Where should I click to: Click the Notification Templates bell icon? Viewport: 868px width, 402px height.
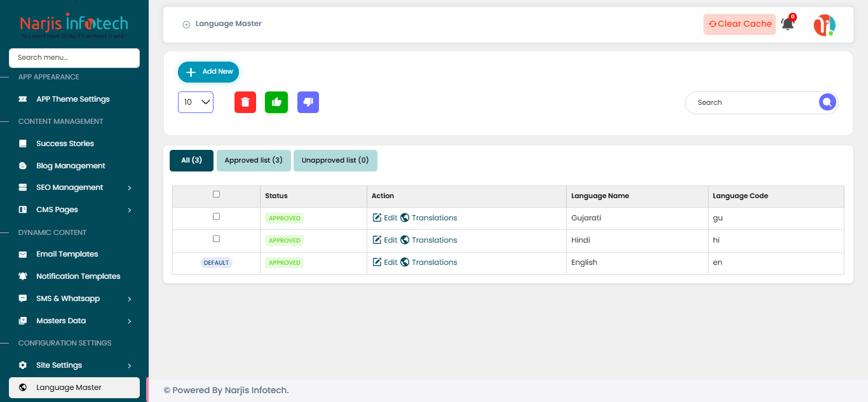(23, 276)
